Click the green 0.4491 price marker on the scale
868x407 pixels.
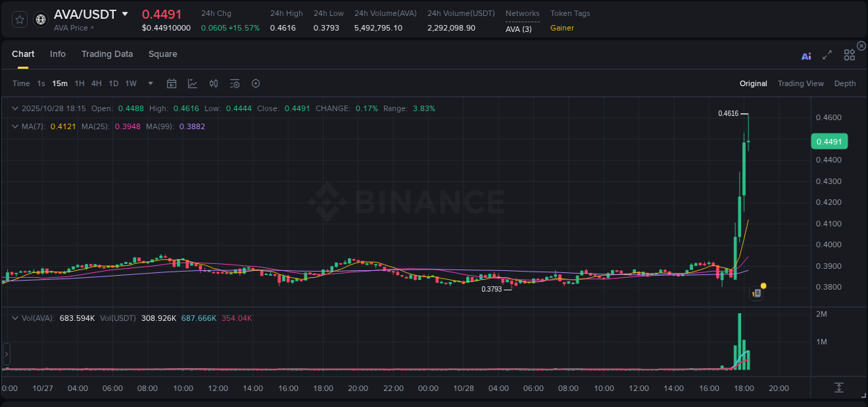(x=829, y=141)
